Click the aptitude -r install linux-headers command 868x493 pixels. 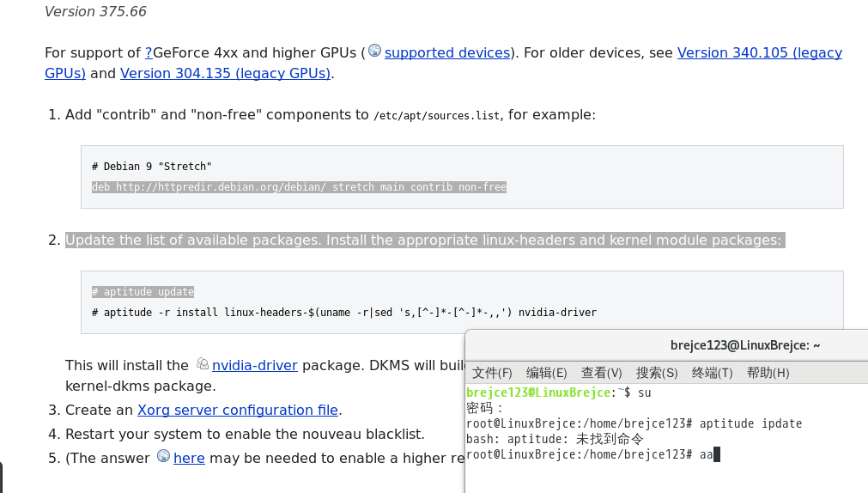344,313
